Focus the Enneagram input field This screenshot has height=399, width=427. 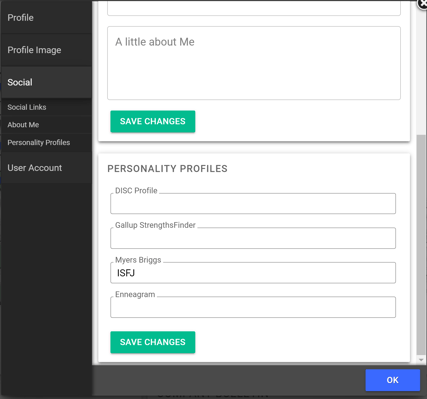253,307
